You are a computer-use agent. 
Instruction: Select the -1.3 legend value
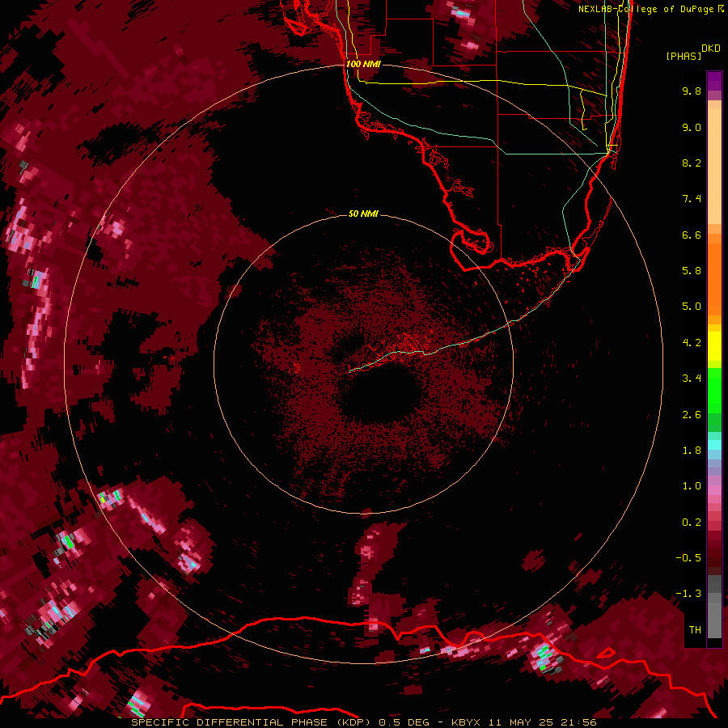click(688, 594)
